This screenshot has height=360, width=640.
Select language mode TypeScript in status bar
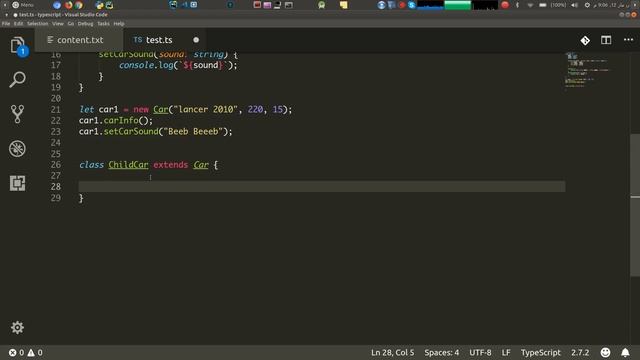[540, 352]
